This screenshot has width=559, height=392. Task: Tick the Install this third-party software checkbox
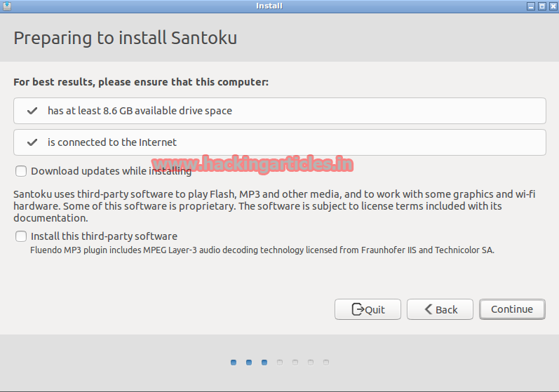click(21, 236)
